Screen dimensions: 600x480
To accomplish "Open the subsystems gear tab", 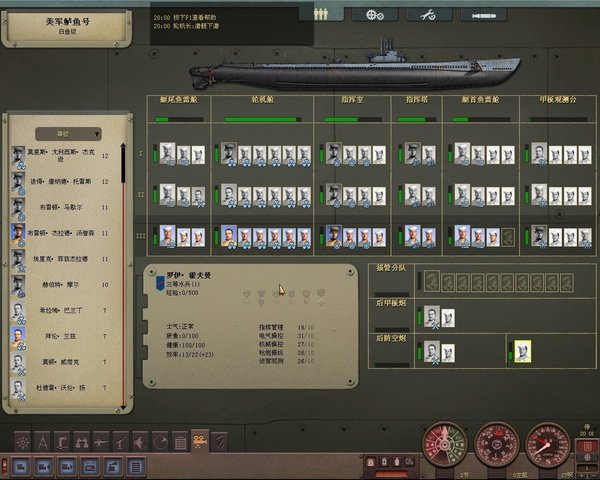I will [375, 15].
